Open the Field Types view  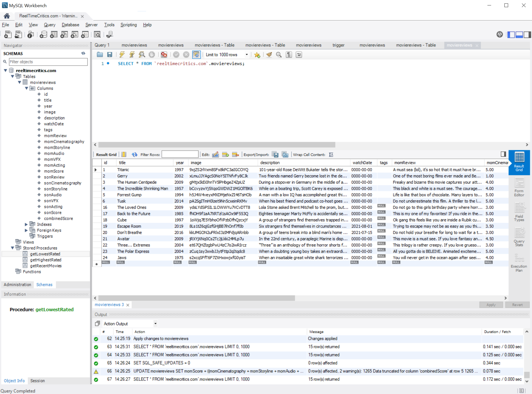pos(519,212)
